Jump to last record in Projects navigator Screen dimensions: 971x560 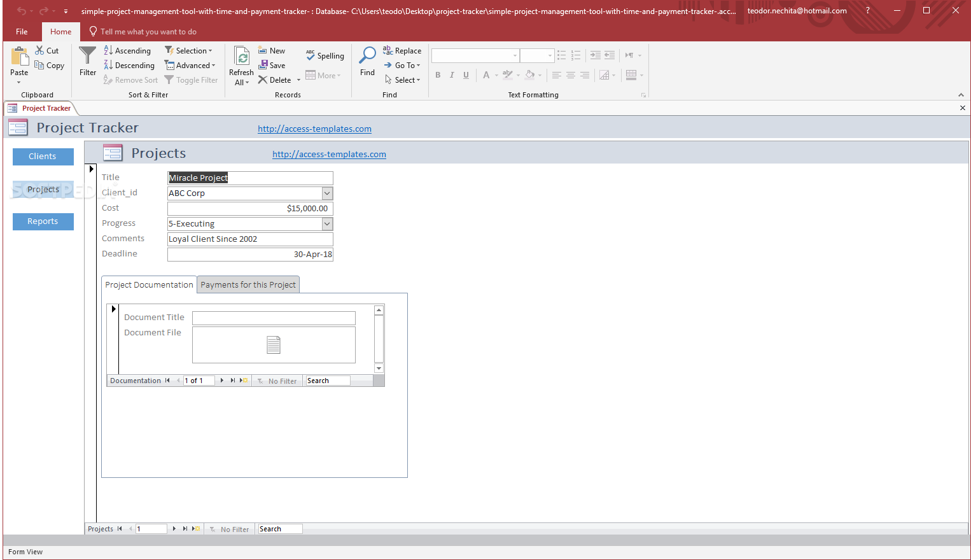pyautogui.click(x=185, y=529)
